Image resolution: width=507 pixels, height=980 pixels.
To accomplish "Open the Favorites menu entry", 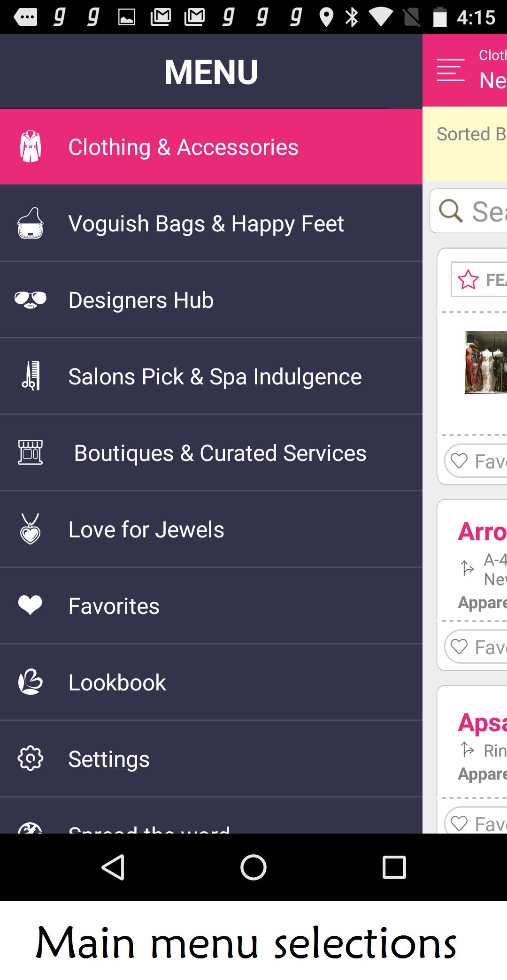I will tap(114, 606).
